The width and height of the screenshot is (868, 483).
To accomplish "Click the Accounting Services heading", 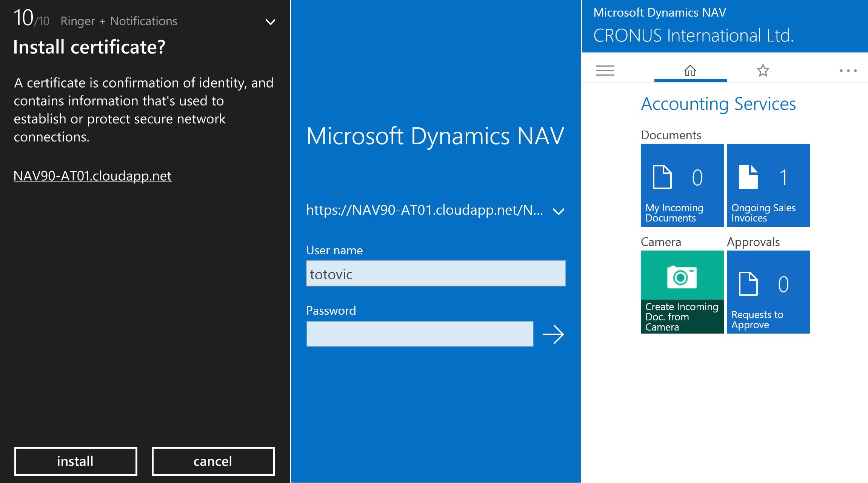I will pyautogui.click(x=718, y=104).
